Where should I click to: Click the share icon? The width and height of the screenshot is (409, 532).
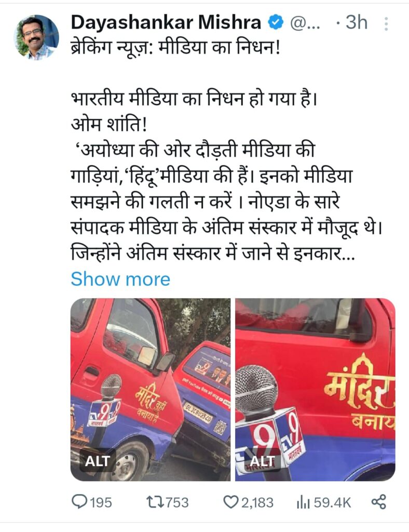pyautogui.click(x=379, y=502)
